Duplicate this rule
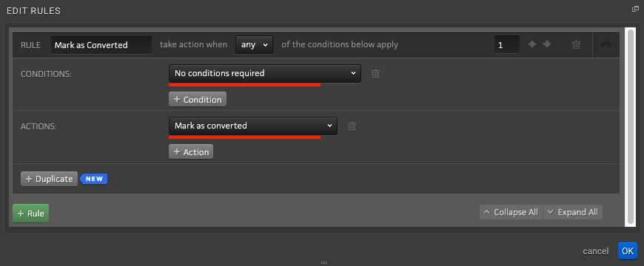This screenshot has height=266, width=644. click(50, 179)
